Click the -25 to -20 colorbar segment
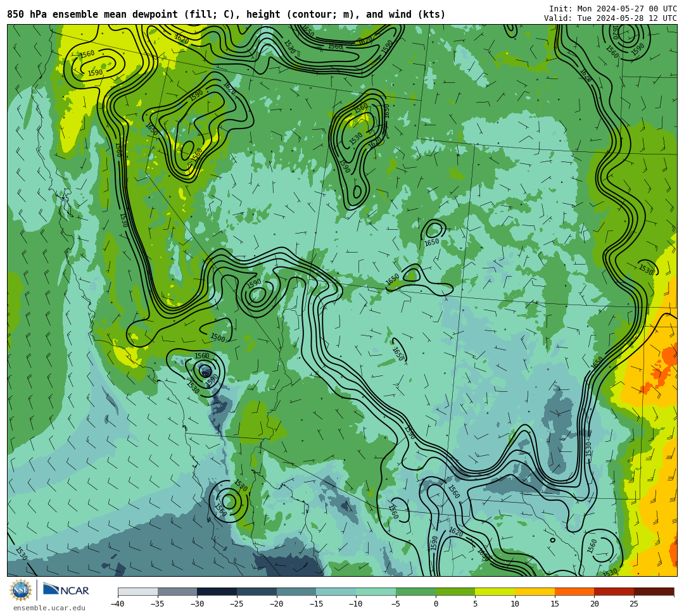This screenshot has height=616, width=684. pyautogui.click(x=257, y=591)
